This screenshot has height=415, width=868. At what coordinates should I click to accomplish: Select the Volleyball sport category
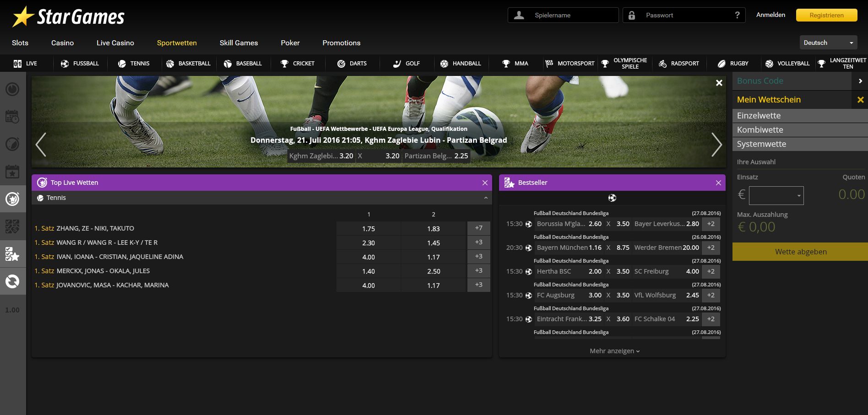[x=787, y=64]
